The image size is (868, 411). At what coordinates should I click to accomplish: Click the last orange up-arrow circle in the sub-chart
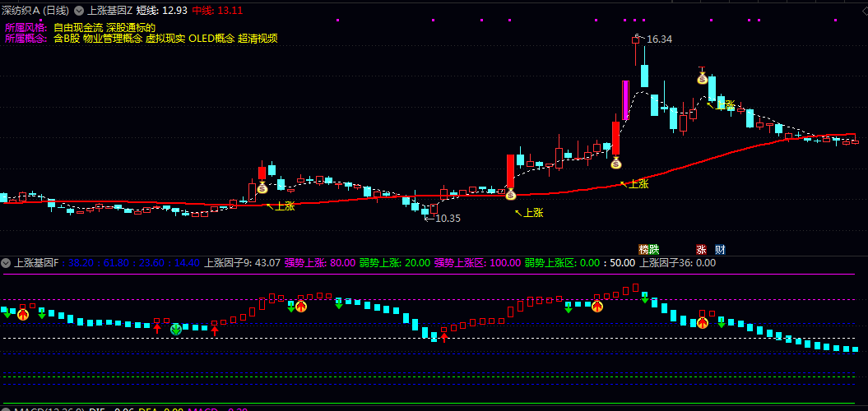point(703,322)
